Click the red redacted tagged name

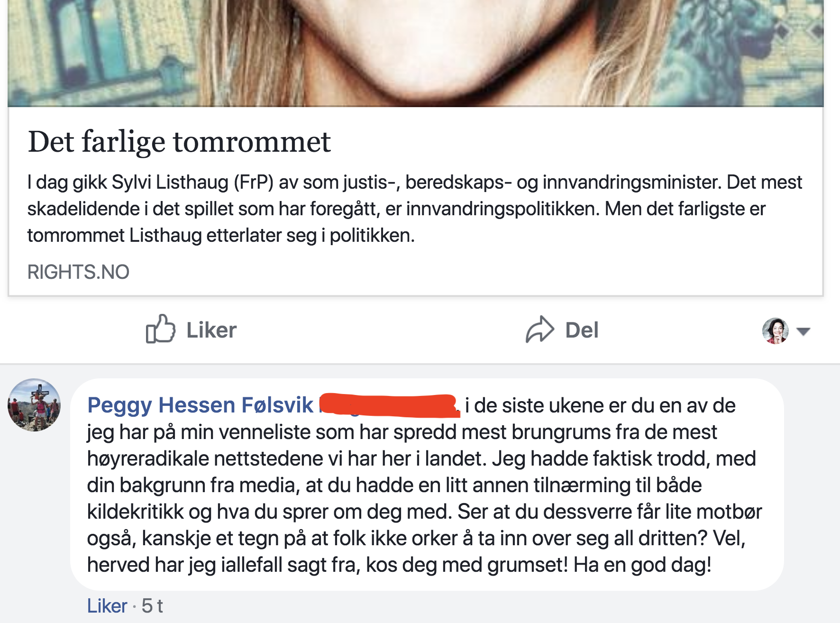tap(389, 406)
